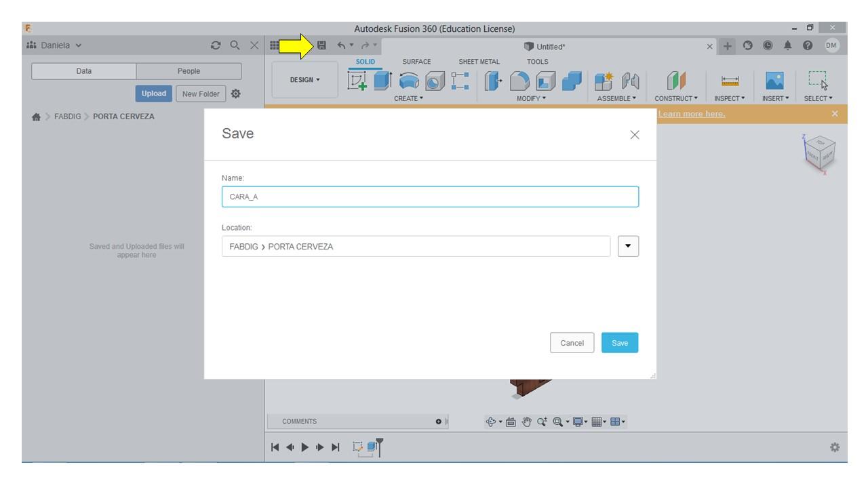This screenshot has height=488, width=868.
Task: Expand the comments panel plus icon
Action: pos(439,422)
